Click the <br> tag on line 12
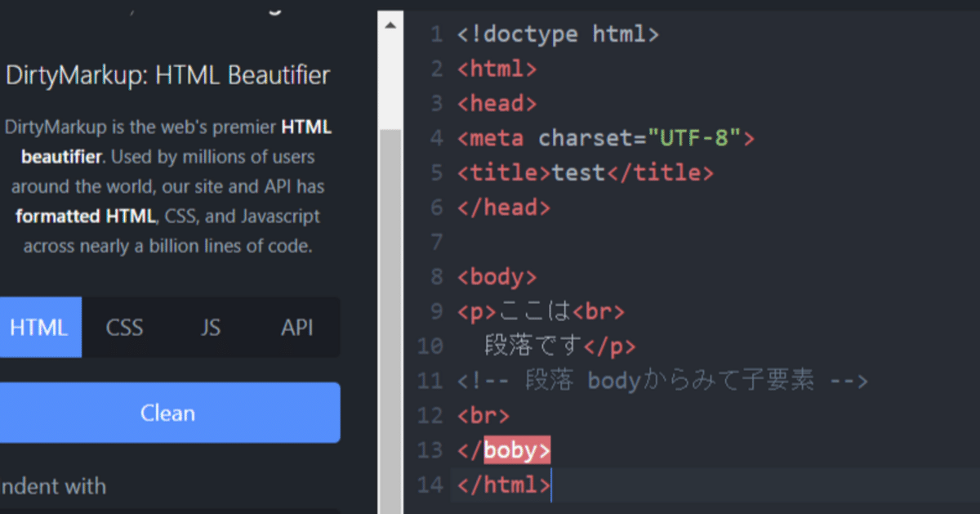This screenshot has width=980, height=514. (483, 415)
